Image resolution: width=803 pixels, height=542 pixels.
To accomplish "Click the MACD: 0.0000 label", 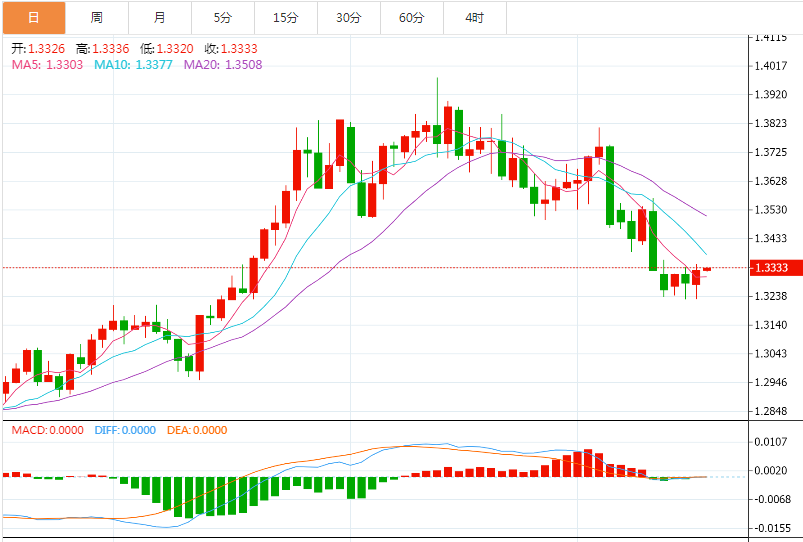I will [x=47, y=430].
